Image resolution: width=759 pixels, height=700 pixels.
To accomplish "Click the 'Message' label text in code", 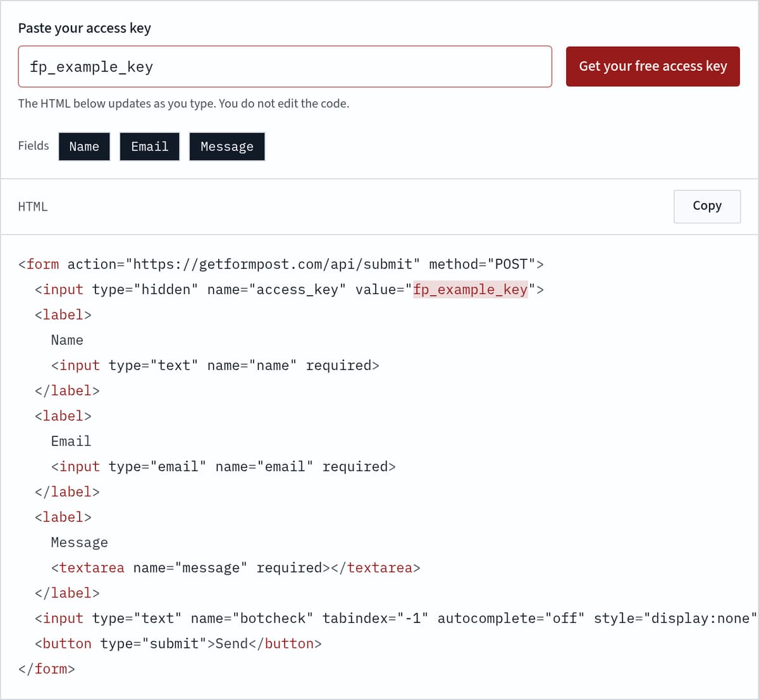I will tap(80, 543).
